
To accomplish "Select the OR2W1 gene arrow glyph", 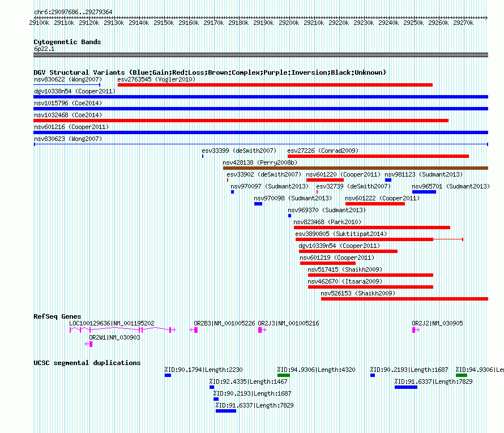I will click(89, 344).
